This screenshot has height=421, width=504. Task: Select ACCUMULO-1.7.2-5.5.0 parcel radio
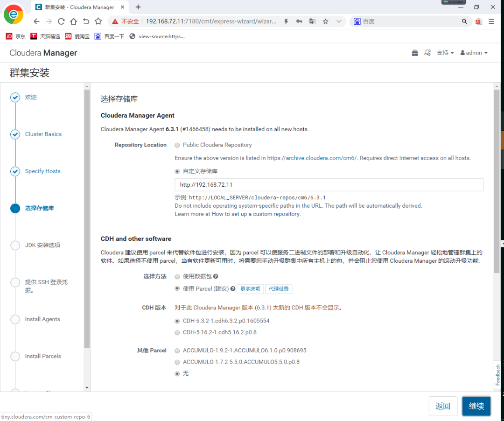click(x=177, y=362)
